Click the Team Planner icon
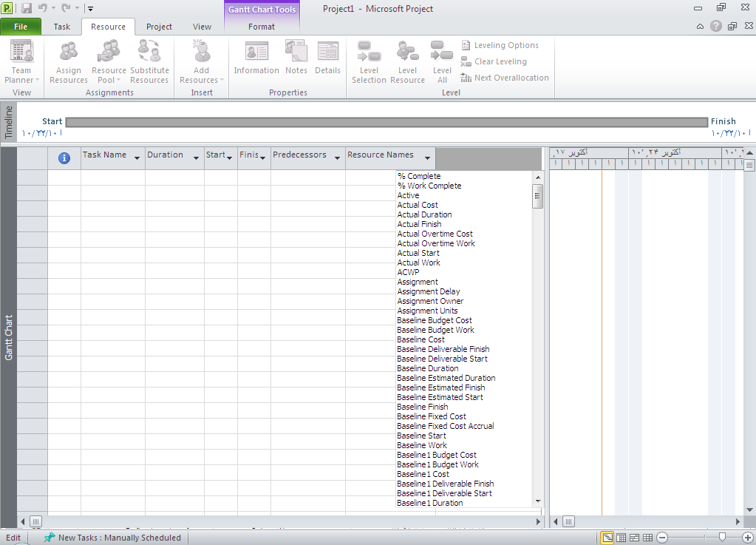The image size is (756, 545). [21, 53]
